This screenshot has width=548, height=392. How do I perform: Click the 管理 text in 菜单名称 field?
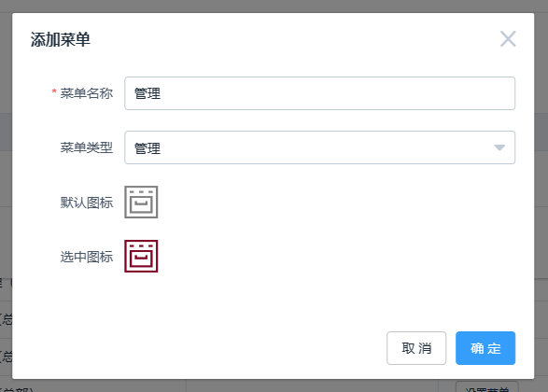(x=148, y=93)
